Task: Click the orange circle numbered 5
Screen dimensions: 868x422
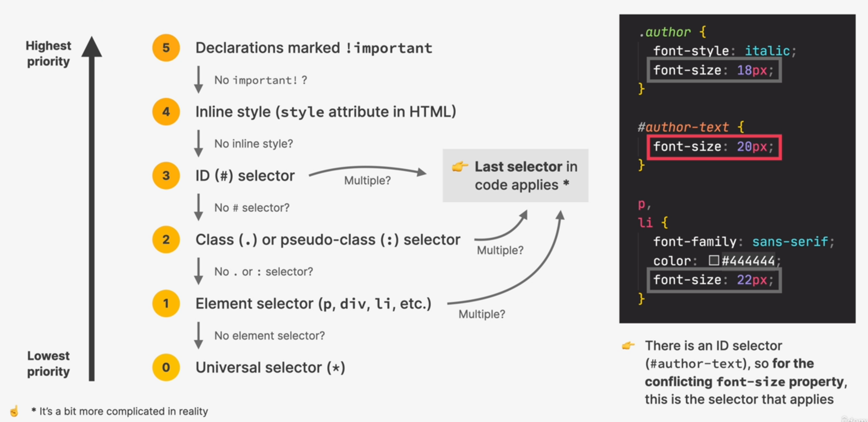Action: pos(166,48)
